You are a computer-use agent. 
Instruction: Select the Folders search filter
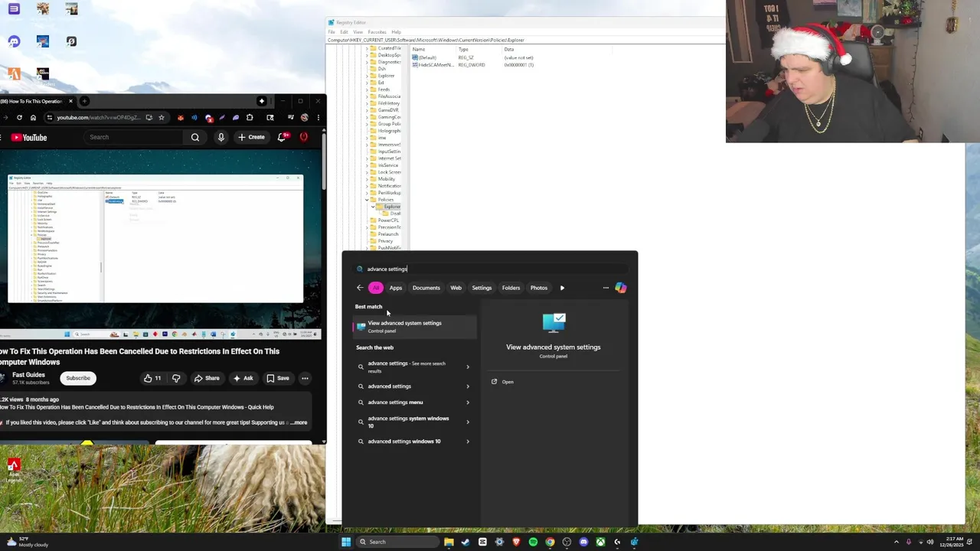(x=511, y=288)
